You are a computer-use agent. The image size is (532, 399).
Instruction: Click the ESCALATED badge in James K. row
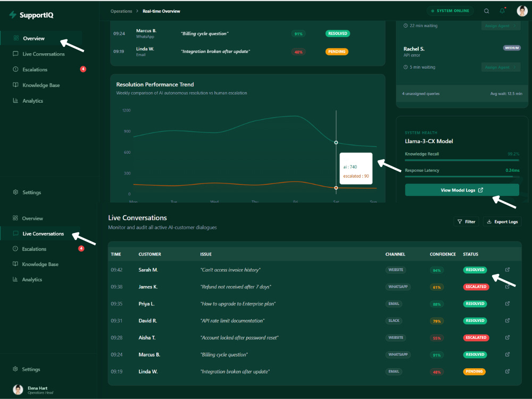(x=476, y=287)
